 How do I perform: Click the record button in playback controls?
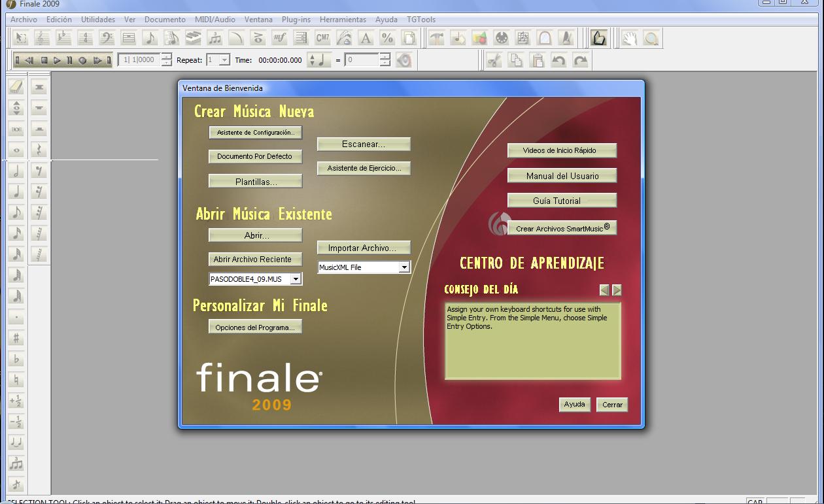click(82, 60)
